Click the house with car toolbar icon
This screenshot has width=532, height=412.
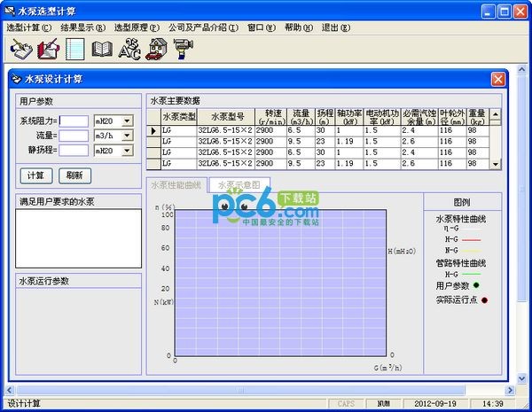click(156, 49)
